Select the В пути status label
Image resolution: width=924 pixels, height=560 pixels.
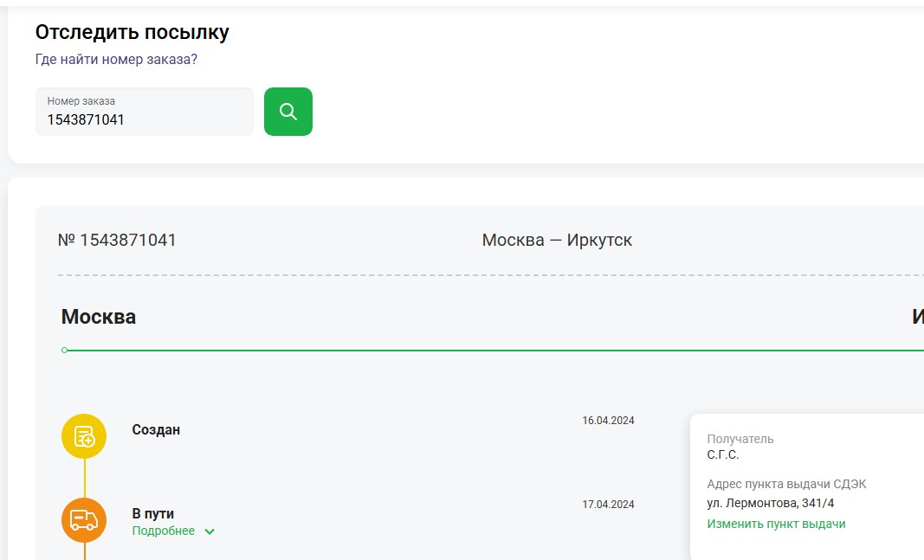tap(153, 513)
